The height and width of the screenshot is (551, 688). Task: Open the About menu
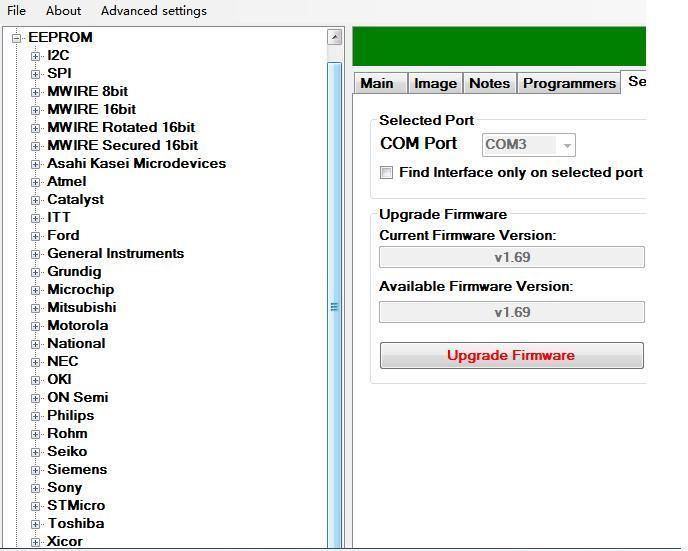point(63,11)
